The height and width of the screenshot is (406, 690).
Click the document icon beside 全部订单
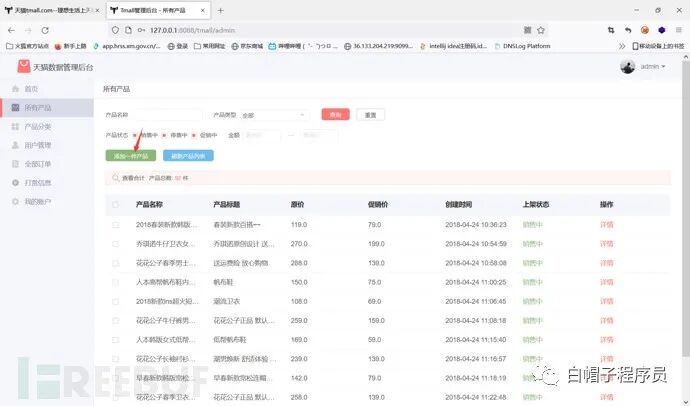[x=15, y=164]
